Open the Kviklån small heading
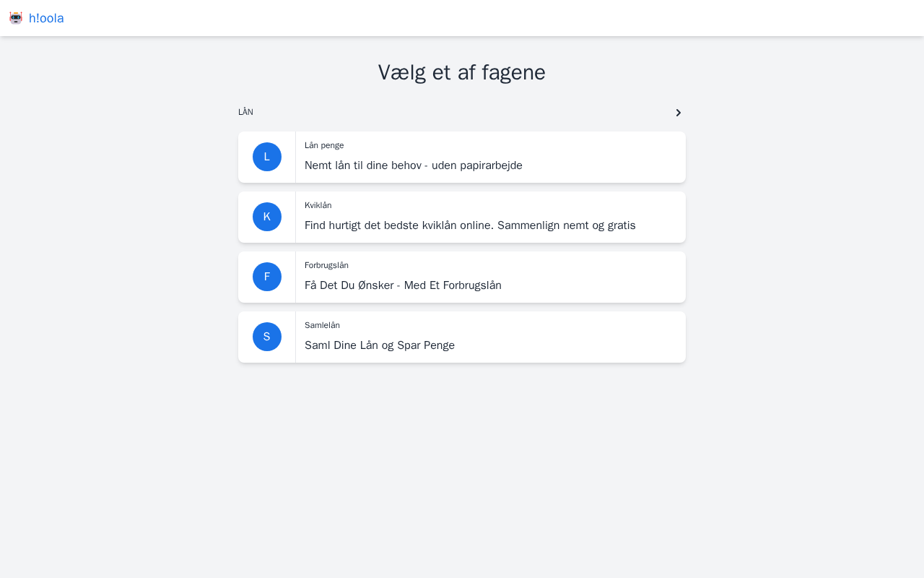This screenshot has width=924, height=578. coord(318,205)
